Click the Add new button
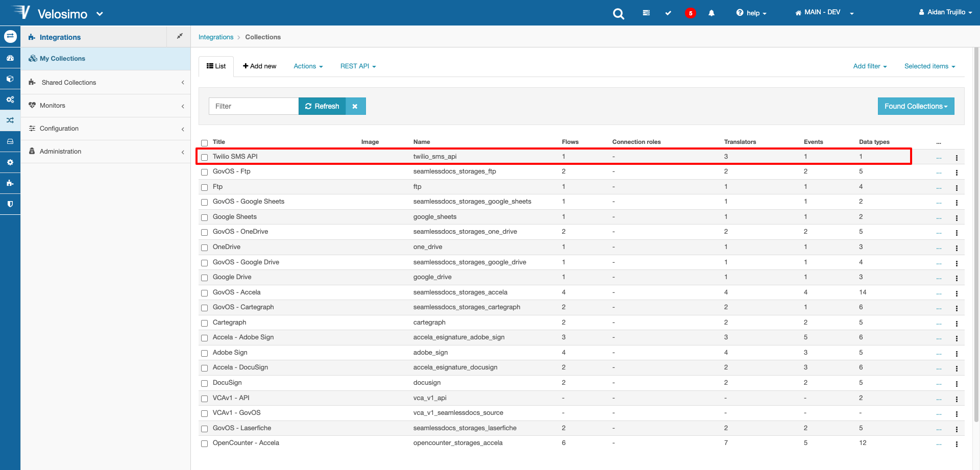 260,66
